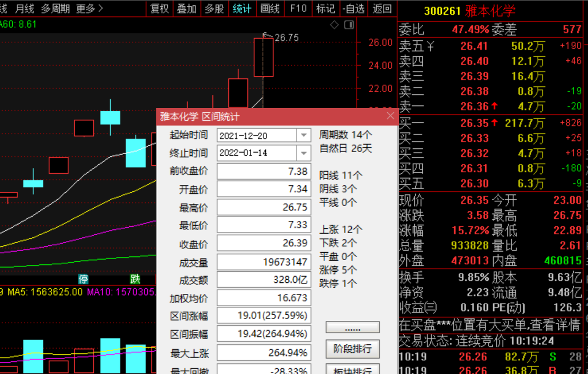The height and width of the screenshot is (374, 588).
Task: Click the ...... button in dialog
Action: pyautogui.click(x=352, y=327)
